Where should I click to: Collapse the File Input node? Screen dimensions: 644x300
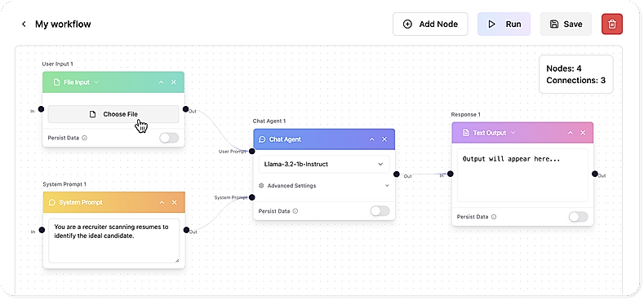[162, 82]
